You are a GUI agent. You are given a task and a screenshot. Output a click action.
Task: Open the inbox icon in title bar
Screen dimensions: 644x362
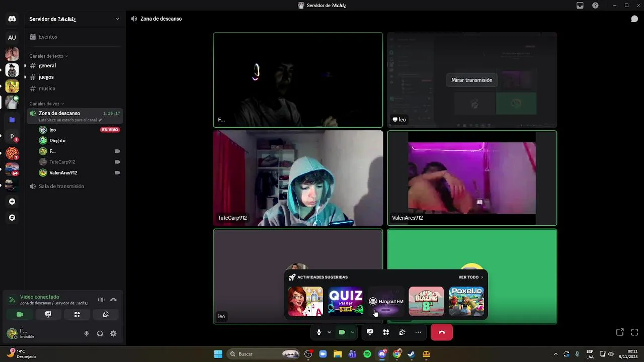[x=580, y=6]
